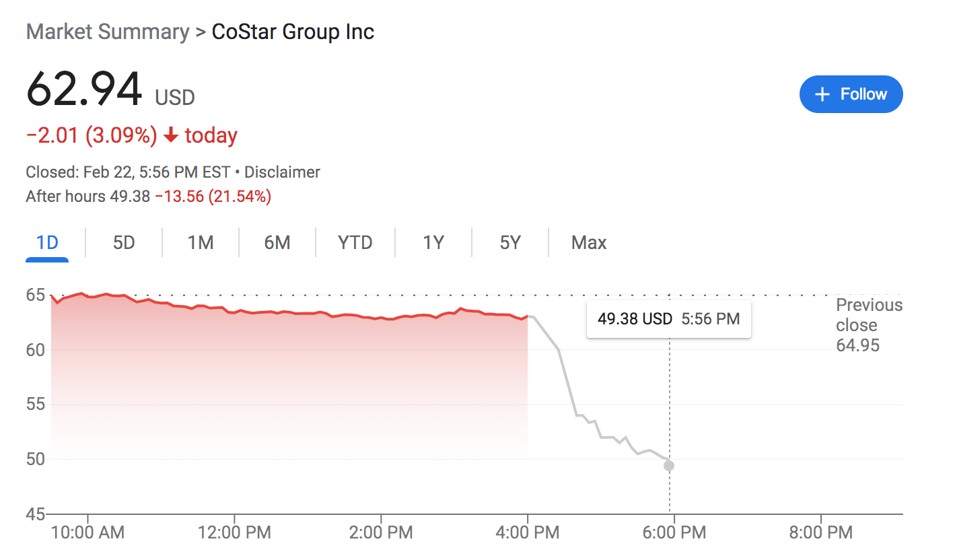The width and height of the screenshot is (953, 560).
Task: Click the red down arrow next to today
Action: (171, 136)
